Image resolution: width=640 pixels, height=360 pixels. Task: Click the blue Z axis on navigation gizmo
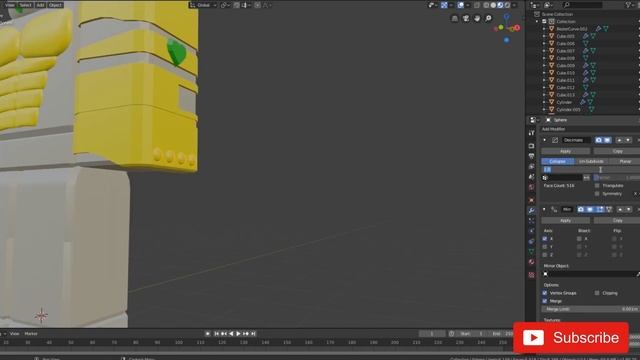pos(507,17)
